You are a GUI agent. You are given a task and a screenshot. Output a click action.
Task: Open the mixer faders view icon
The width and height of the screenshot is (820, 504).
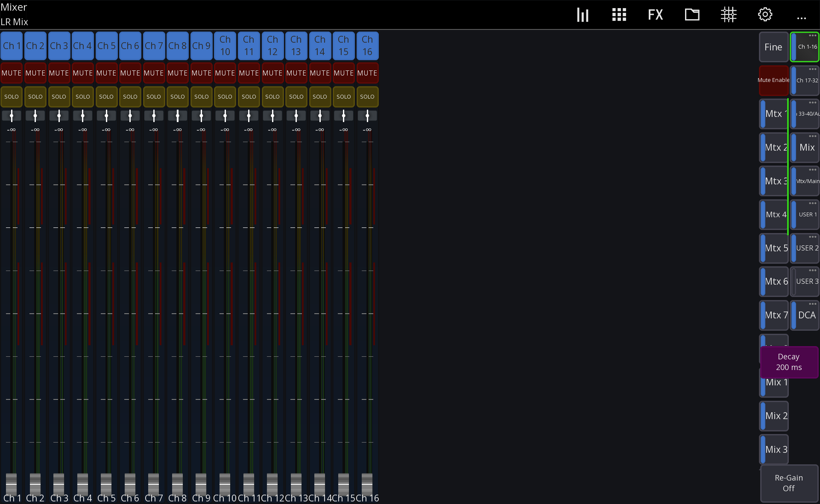click(583, 15)
